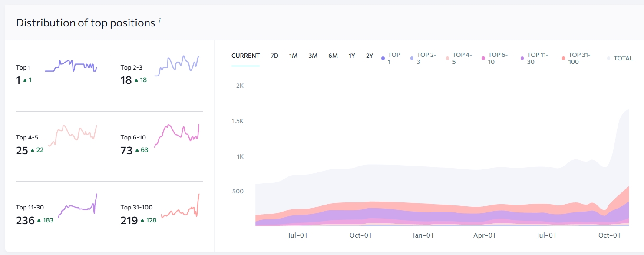This screenshot has width=644, height=255.
Task: Select the CURRENT time range tab
Action: (x=245, y=56)
